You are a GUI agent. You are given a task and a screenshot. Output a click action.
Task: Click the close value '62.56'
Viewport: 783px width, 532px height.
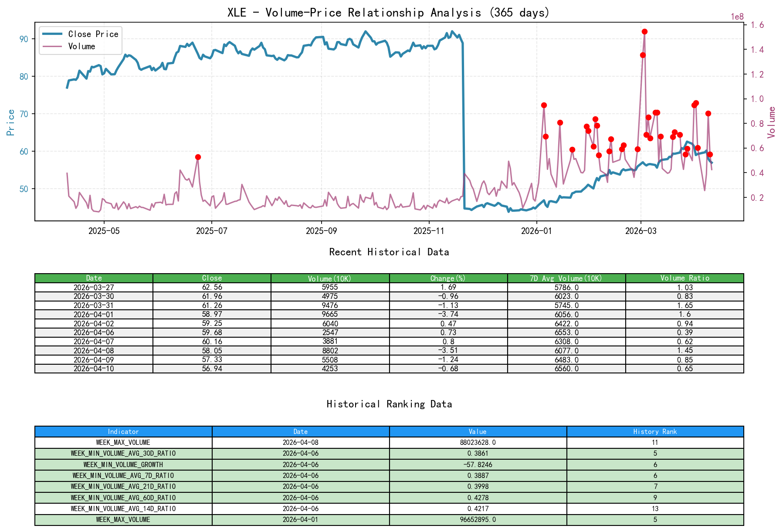pos(212,288)
